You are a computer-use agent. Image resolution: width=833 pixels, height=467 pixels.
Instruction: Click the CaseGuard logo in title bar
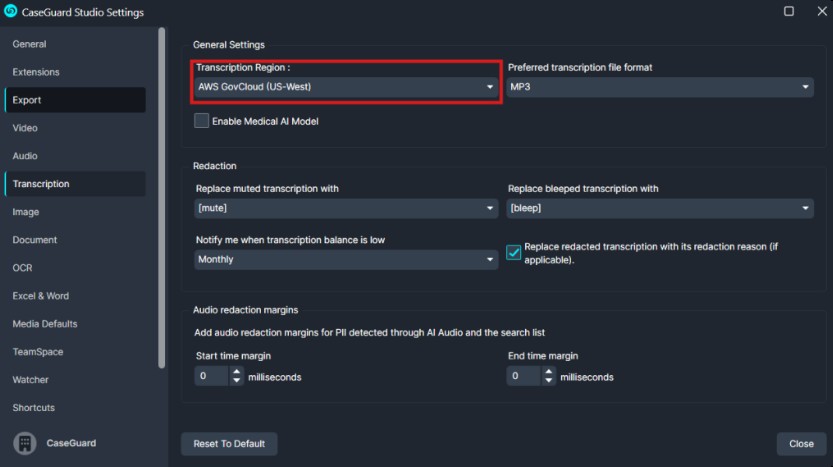coord(10,11)
